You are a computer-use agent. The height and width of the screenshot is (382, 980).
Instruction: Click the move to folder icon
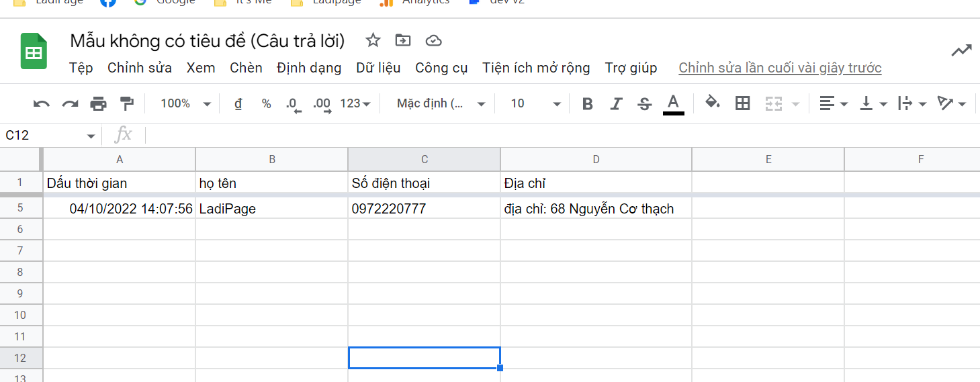point(403,41)
